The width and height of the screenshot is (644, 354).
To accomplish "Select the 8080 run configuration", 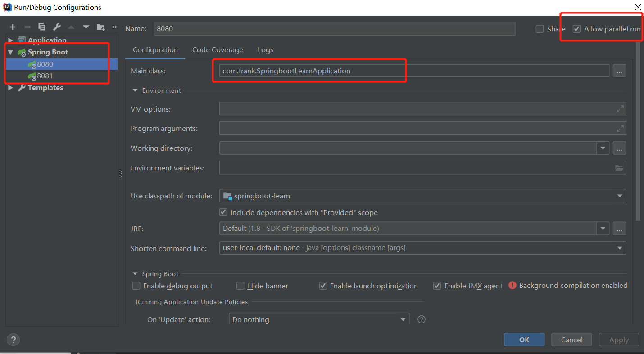I will [x=62, y=64].
